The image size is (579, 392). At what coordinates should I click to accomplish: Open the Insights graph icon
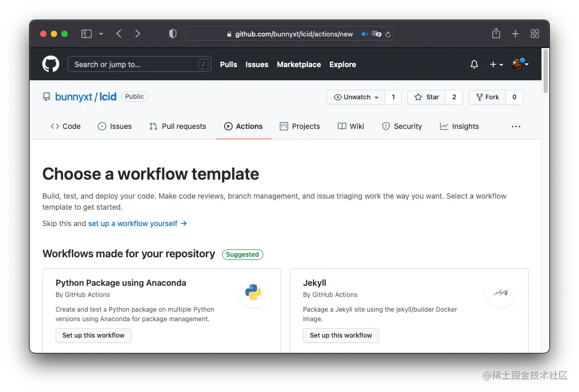pos(444,126)
